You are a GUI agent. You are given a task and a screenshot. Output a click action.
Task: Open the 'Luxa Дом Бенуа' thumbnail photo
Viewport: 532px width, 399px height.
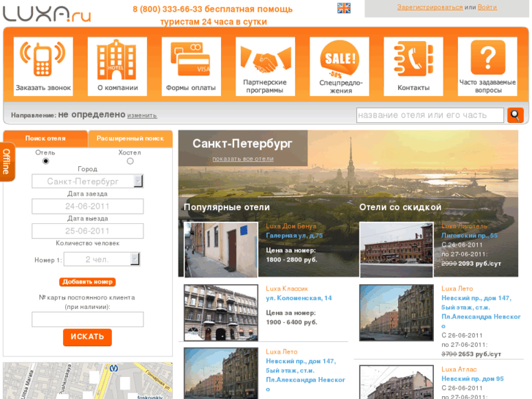pos(221,250)
